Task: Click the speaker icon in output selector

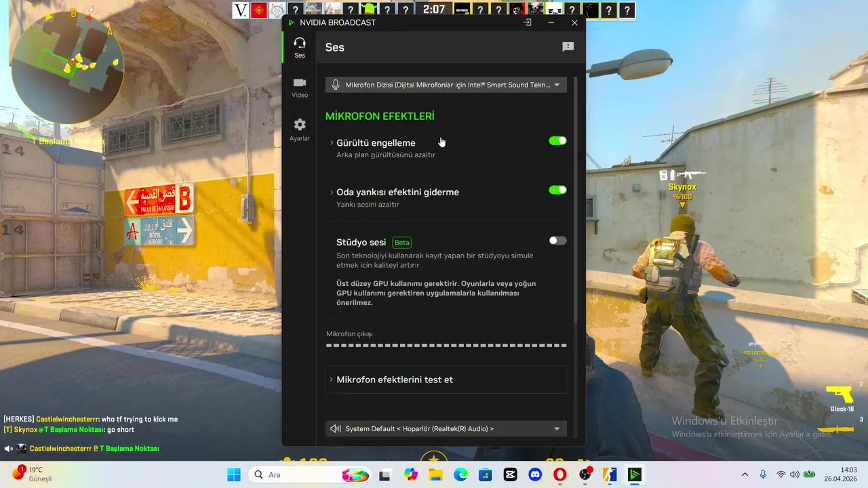Action: click(x=335, y=428)
